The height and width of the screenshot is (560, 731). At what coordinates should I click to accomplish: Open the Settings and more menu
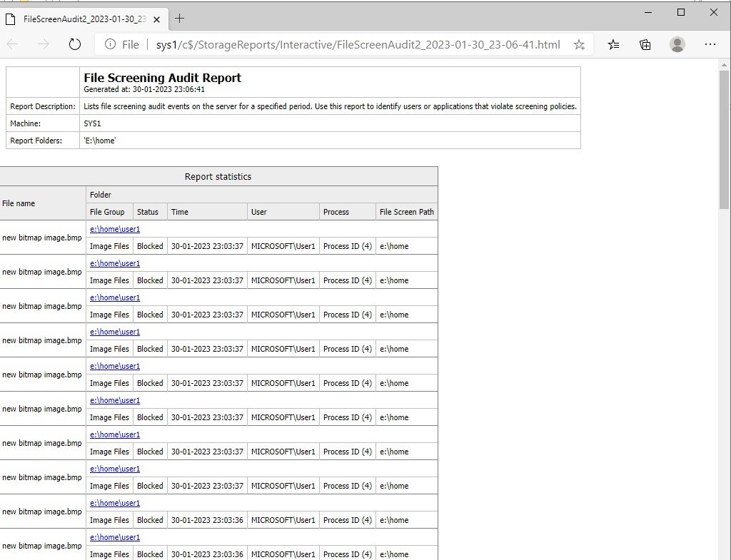pyautogui.click(x=710, y=44)
